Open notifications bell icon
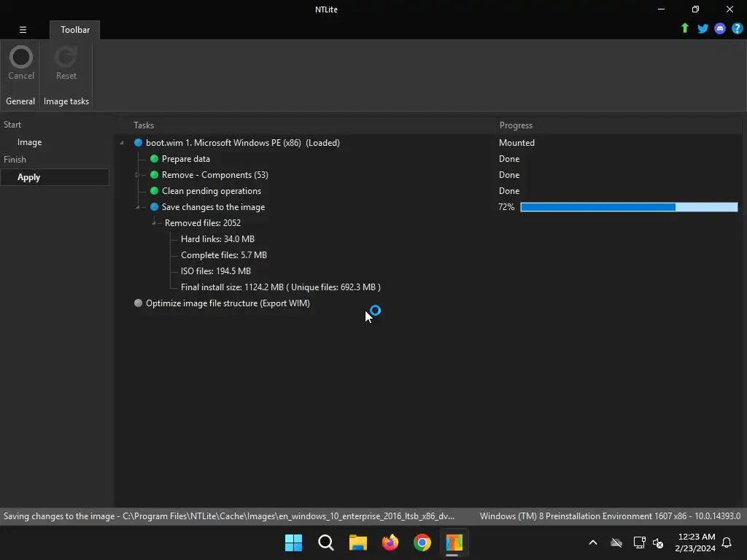 pos(727,542)
